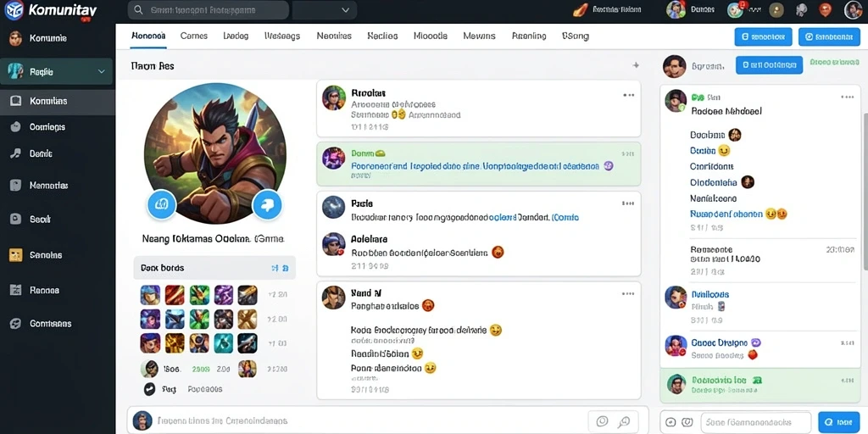
Task: Click the blue button beside 'Bgr' avatar in right panel
Action: [x=769, y=64]
